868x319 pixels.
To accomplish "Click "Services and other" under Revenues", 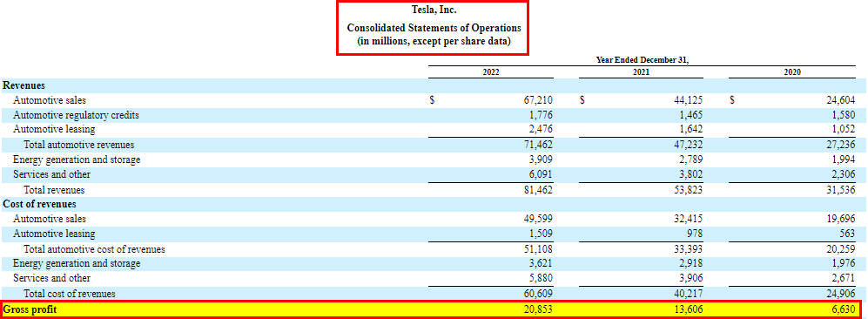I will pos(51,174).
